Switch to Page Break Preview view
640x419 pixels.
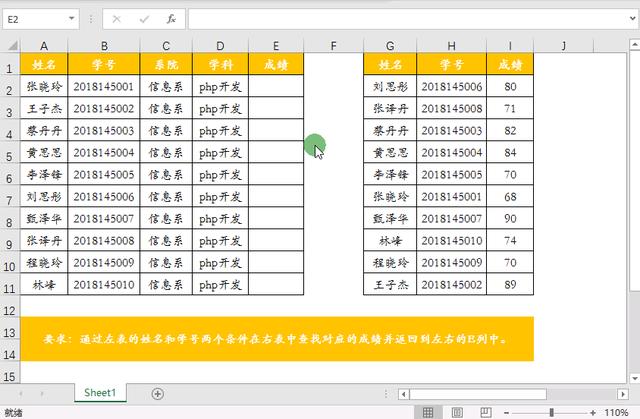[x=486, y=412]
